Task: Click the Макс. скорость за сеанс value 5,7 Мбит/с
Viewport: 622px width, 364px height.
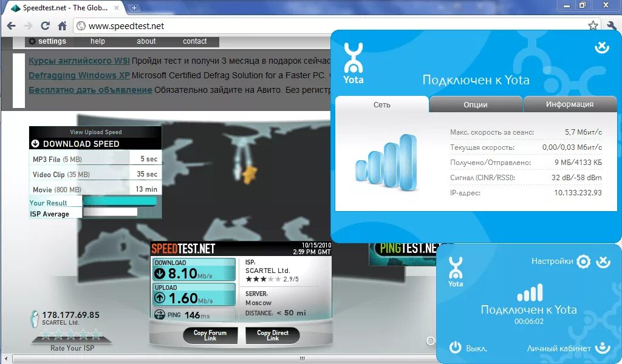Action: pyautogui.click(x=583, y=132)
